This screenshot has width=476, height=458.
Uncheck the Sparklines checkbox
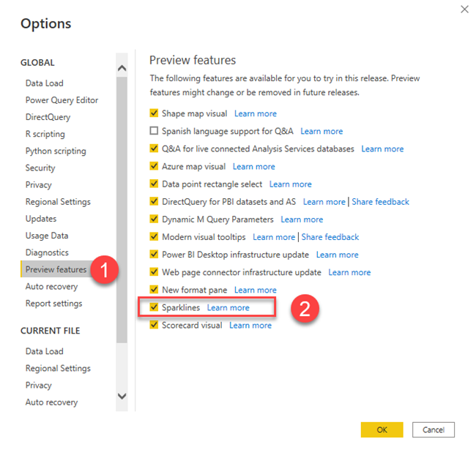click(x=154, y=307)
